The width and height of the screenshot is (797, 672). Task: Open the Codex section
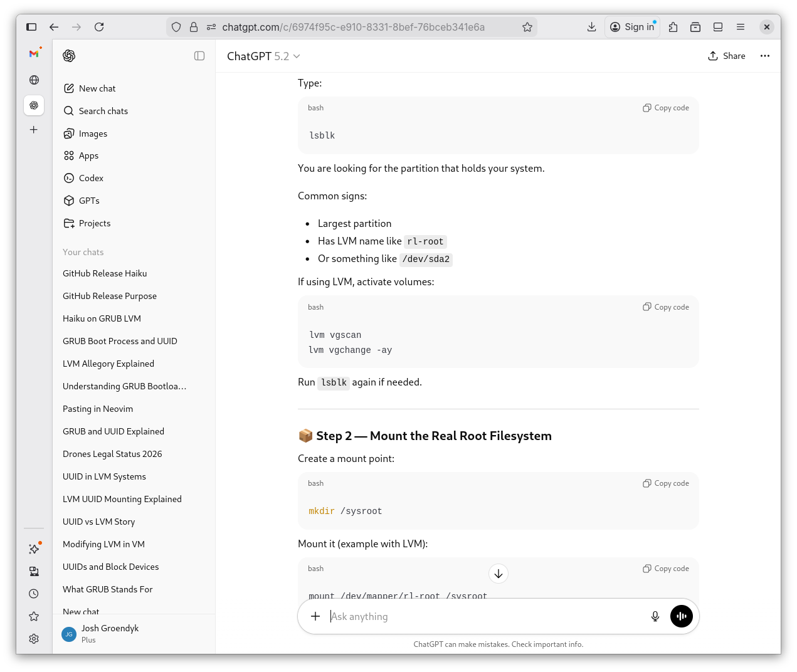tap(91, 178)
